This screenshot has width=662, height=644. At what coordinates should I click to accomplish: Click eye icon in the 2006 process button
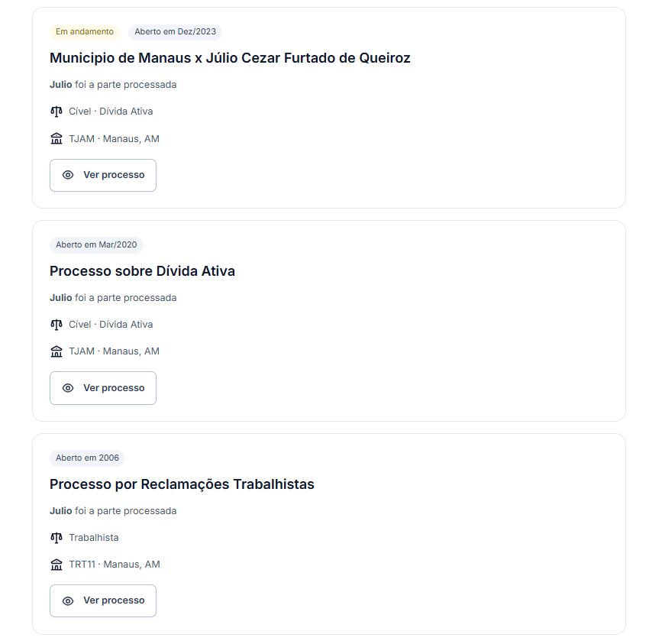(68, 600)
